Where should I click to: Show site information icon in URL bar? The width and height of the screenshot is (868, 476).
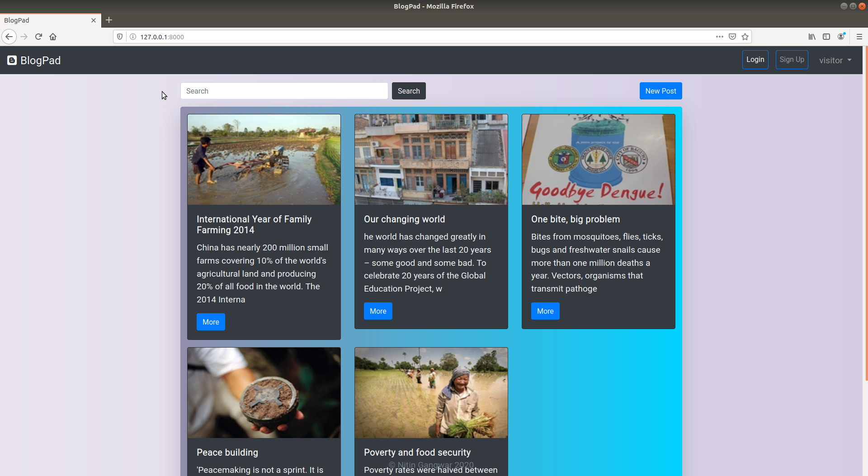click(133, 37)
